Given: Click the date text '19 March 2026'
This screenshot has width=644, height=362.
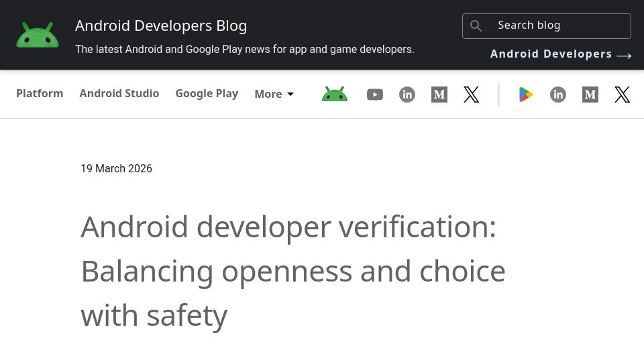Looking at the screenshot, I should (x=116, y=169).
